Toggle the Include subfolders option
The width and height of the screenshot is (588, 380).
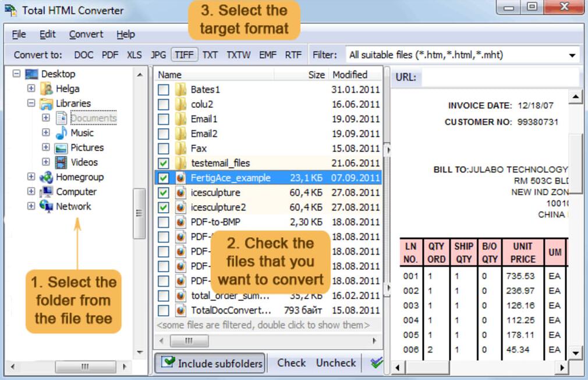click(x=210, y=363)
